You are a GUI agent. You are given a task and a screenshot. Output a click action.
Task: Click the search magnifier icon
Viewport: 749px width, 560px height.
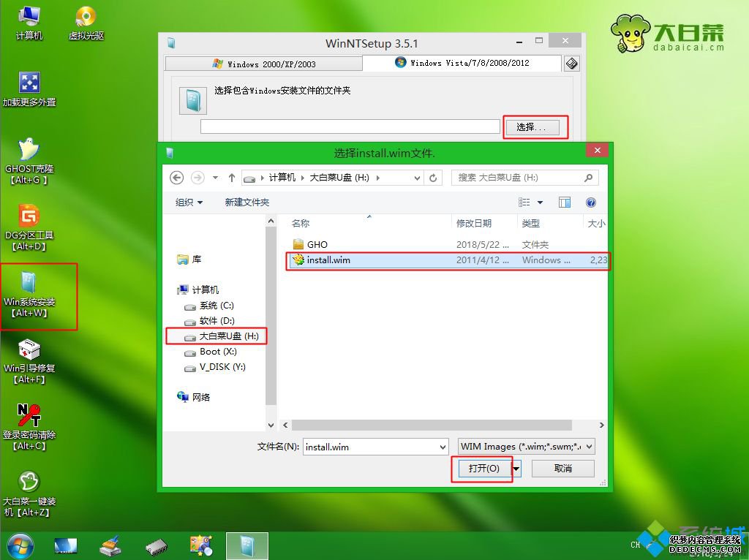[x=589, y=178]
